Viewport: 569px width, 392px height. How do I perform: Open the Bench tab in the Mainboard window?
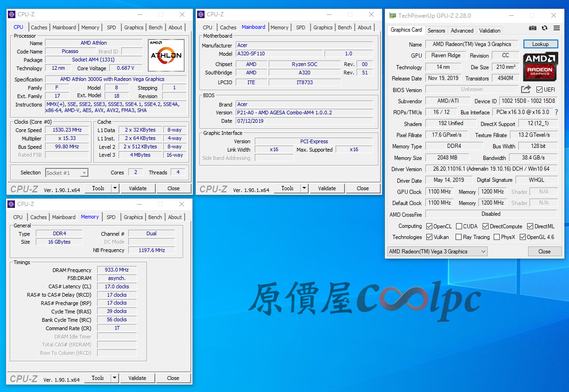coord(345,27)
